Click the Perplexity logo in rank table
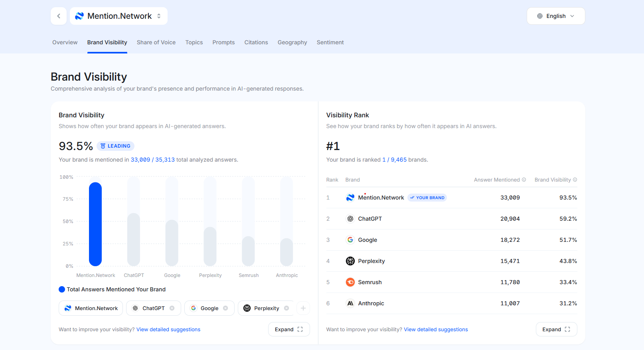This screenshot has height=350, width=644. pos(350,261)
